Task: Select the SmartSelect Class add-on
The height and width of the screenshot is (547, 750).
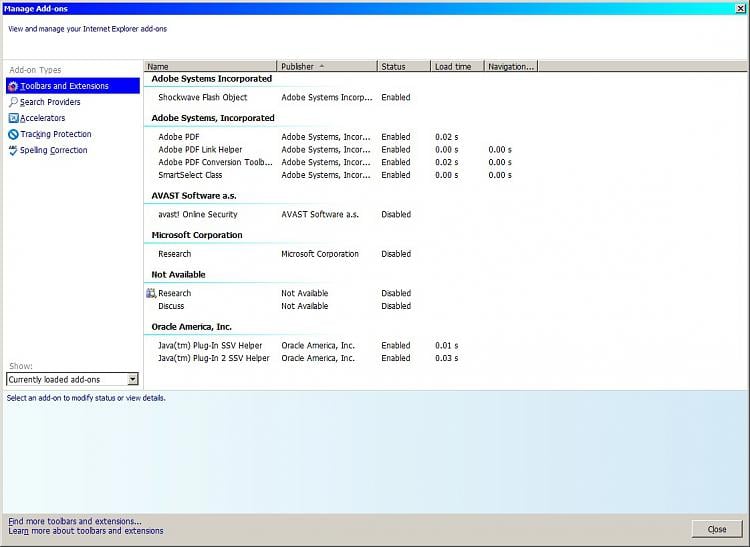Action: pos(190,175)
